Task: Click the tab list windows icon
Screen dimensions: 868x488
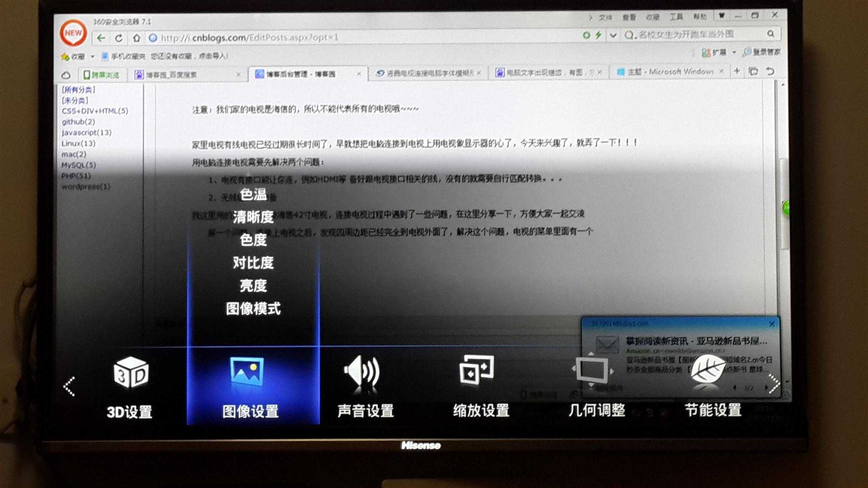Action: point(753,71)
